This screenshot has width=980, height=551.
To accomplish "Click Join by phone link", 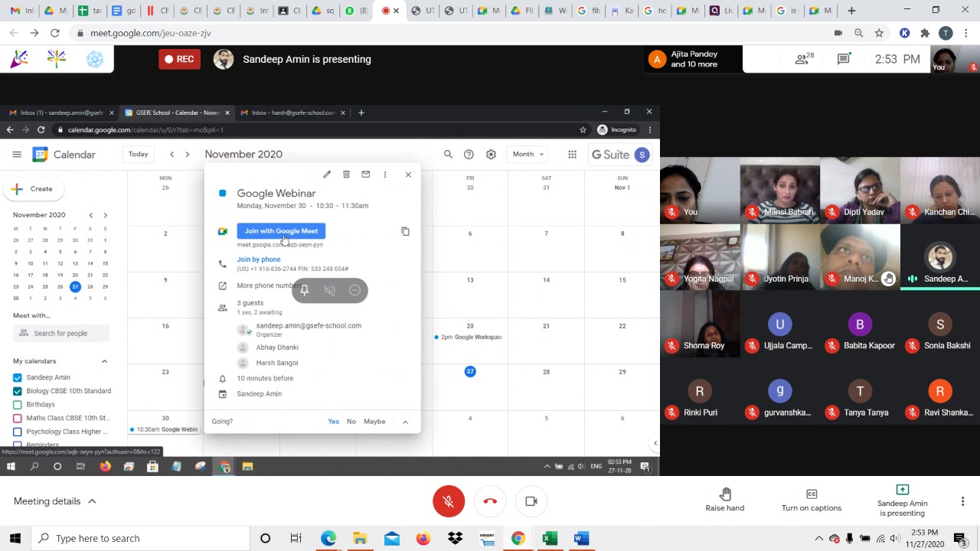I will pos(259,259).
